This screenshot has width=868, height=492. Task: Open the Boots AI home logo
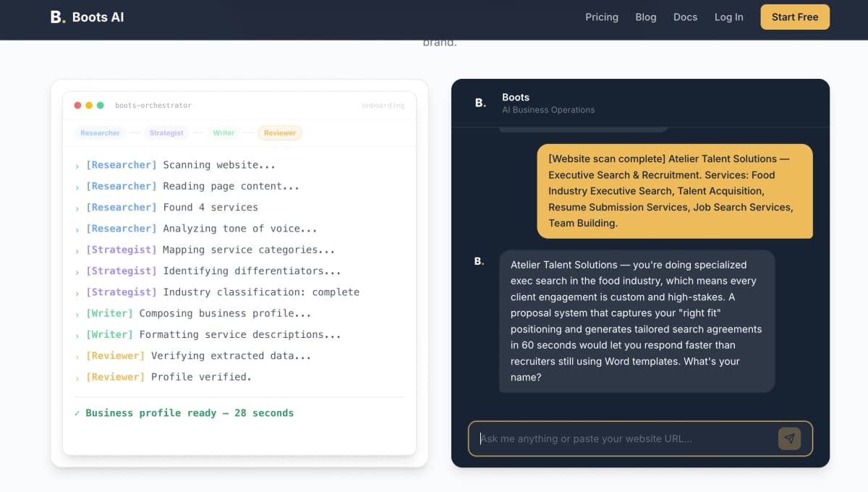tap(87, 17)
